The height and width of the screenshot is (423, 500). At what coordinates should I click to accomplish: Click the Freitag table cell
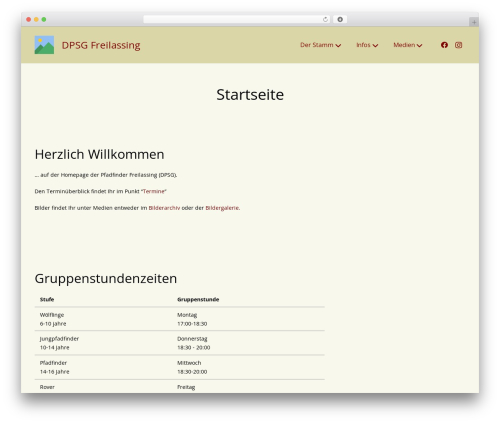click(248, 387)
